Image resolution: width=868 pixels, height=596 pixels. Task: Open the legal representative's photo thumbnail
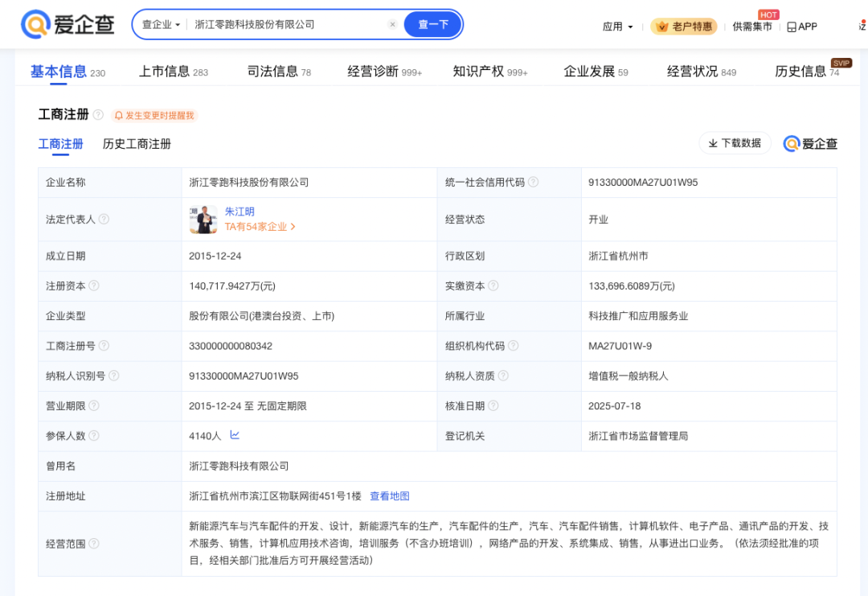click(x=203, y=220)
